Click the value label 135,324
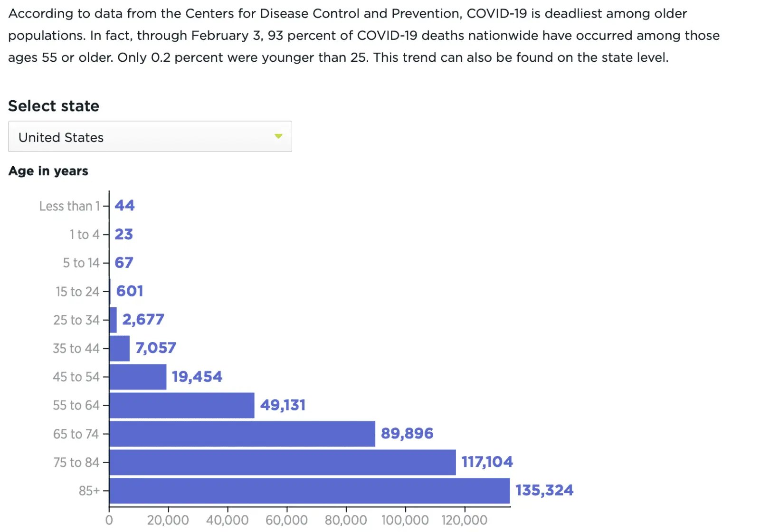 (x=544, y=490)
